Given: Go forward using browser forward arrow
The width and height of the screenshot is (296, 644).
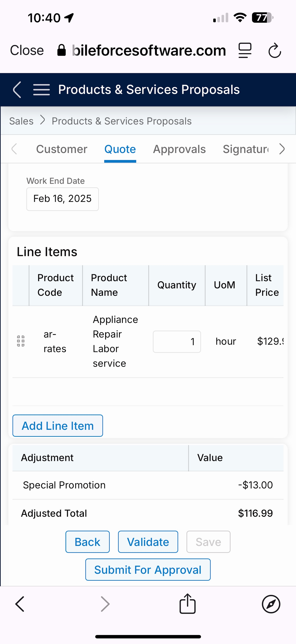Looking at the screenshot, I should pos(105,604).
